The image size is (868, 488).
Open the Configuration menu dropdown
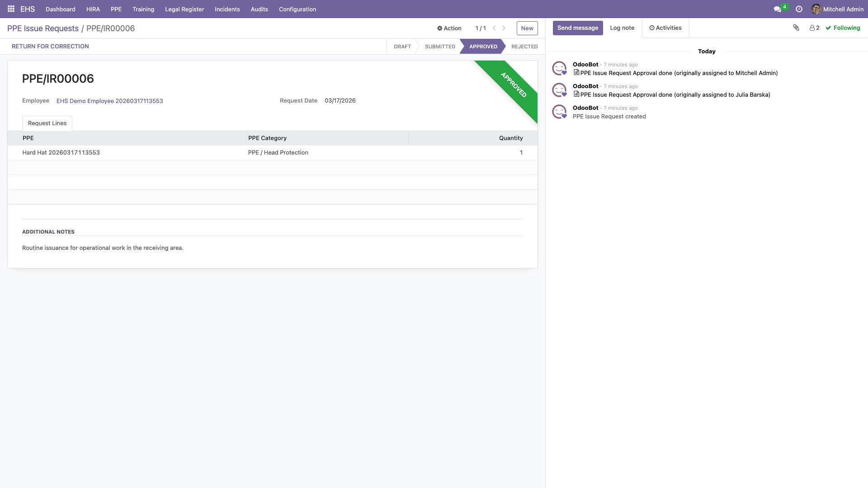click(x=297, y=9)
